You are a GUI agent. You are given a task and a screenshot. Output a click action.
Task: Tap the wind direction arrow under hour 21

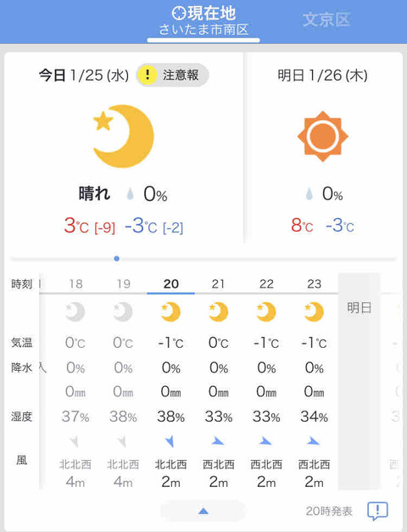coord(218,441)
